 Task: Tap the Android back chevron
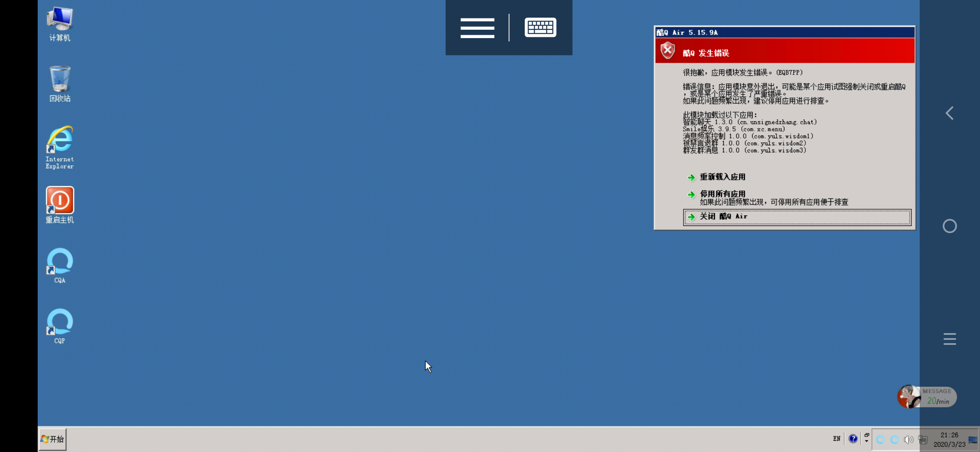[x=949, y=113]
